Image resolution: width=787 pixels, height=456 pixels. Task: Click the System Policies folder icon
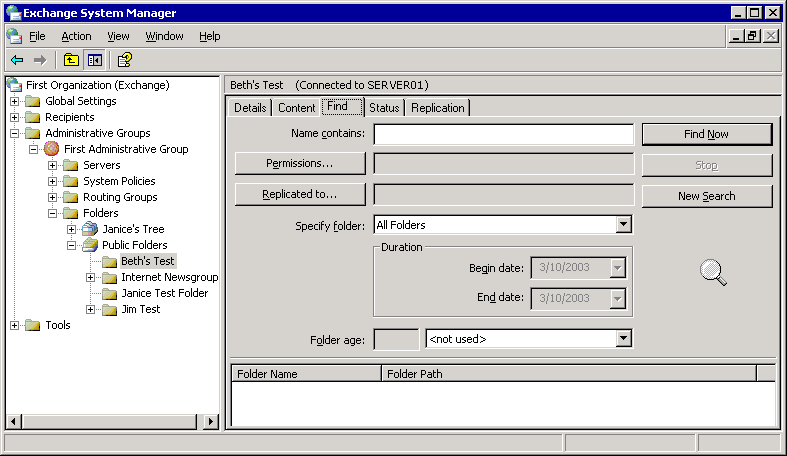click(x=71, y=182)
